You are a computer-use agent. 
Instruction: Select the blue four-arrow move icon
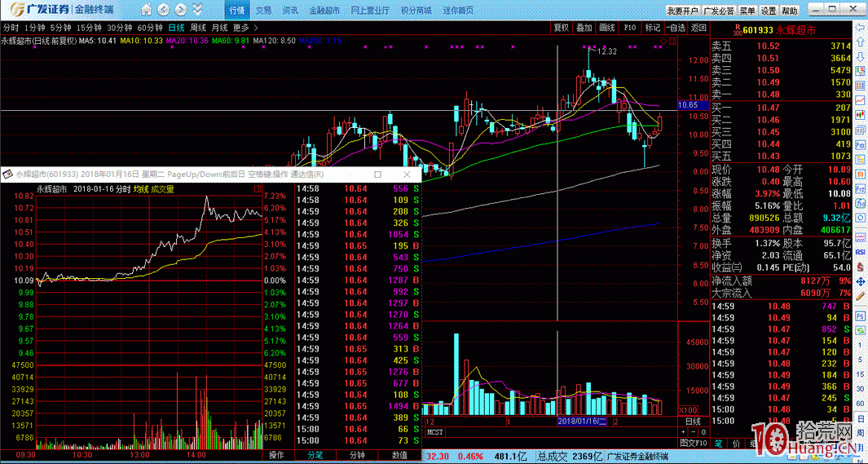pyautogui.click(x=860, y=281)
